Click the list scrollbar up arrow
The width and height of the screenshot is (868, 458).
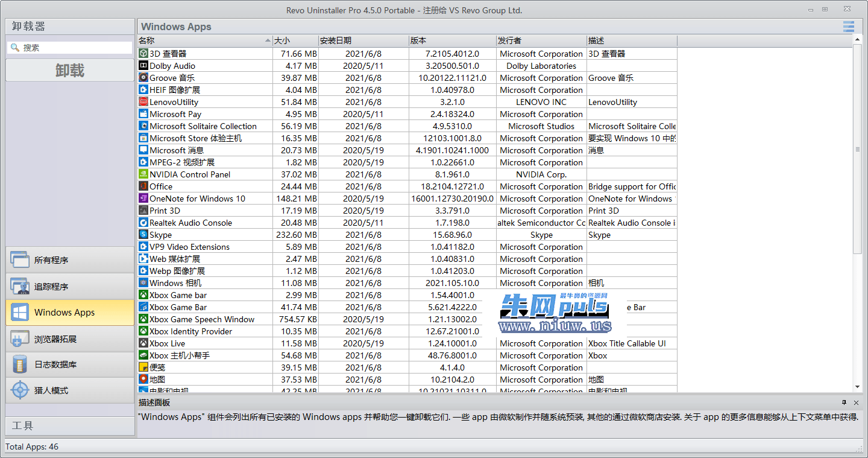pyautogui.click(x=858, y=39)
